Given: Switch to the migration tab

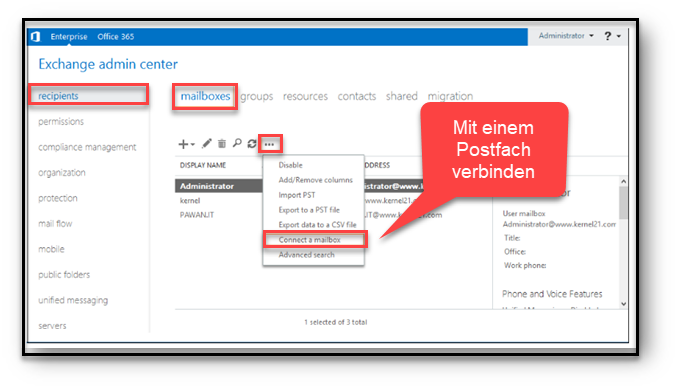Looking at the screenshot, I should click(450, 96).
